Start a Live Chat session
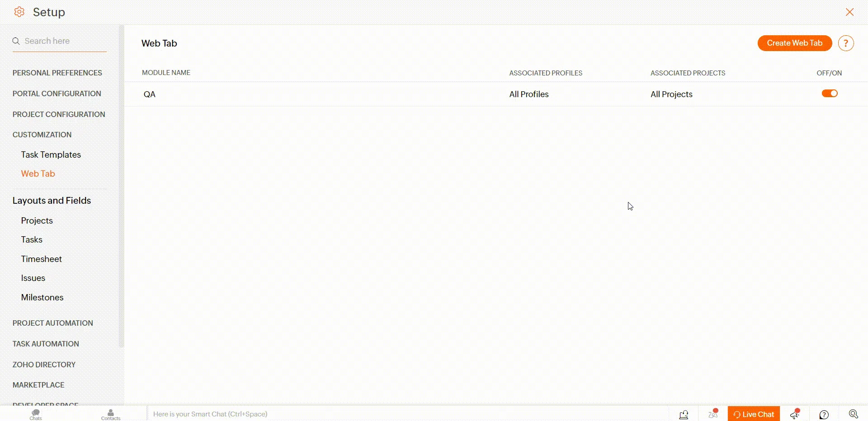This screenshot has width=868, height=421. [x=754, y=414]
